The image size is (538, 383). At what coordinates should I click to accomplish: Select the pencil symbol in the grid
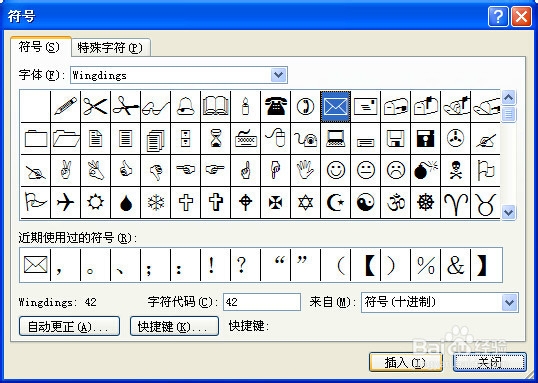coord(65,106)
